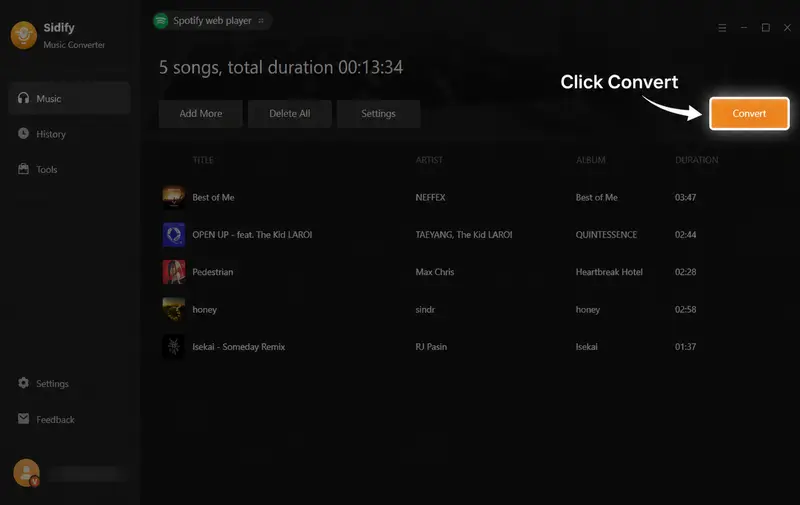
Task: Click the Spotify logo icon
Action: coord(161,21)
